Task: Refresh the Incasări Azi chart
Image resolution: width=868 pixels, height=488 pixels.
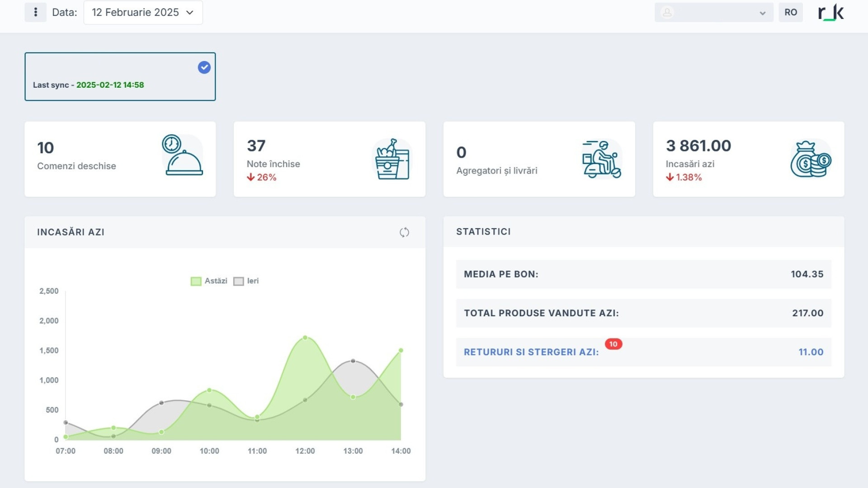Action: (405, 232)
